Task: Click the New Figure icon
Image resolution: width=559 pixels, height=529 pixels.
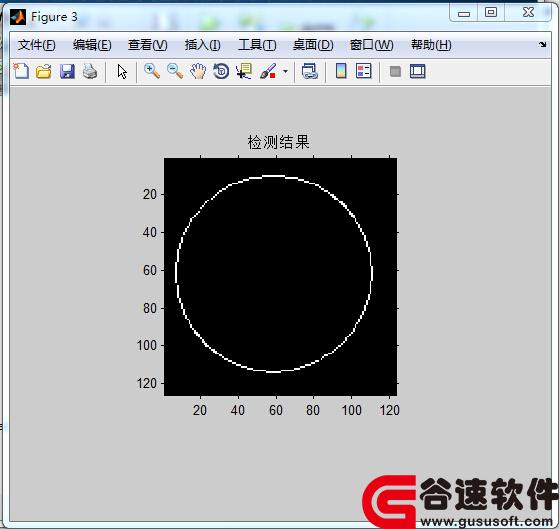Action: (21, 71)
